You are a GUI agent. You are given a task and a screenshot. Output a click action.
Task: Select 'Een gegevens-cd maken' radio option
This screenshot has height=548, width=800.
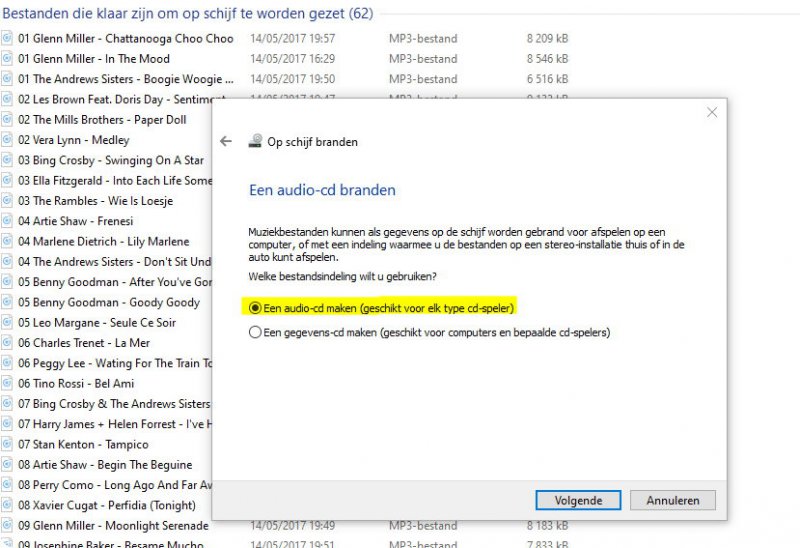tap(256, 332)
